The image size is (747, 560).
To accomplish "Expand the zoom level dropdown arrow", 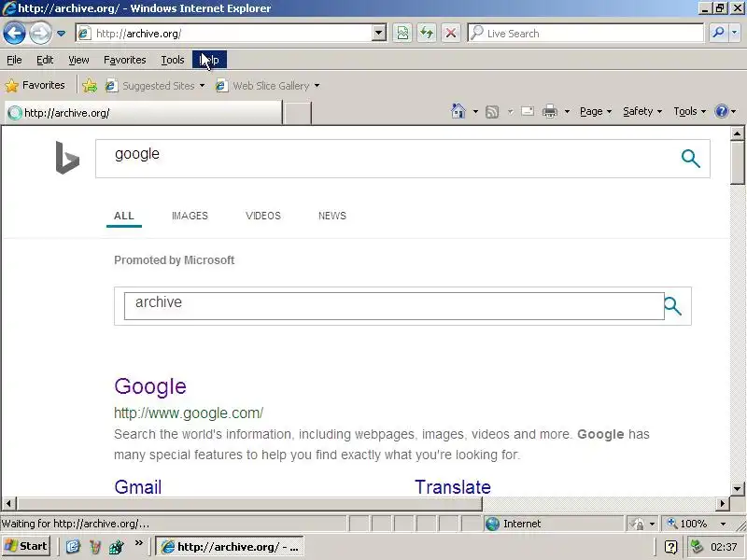I will coord(723,524).
